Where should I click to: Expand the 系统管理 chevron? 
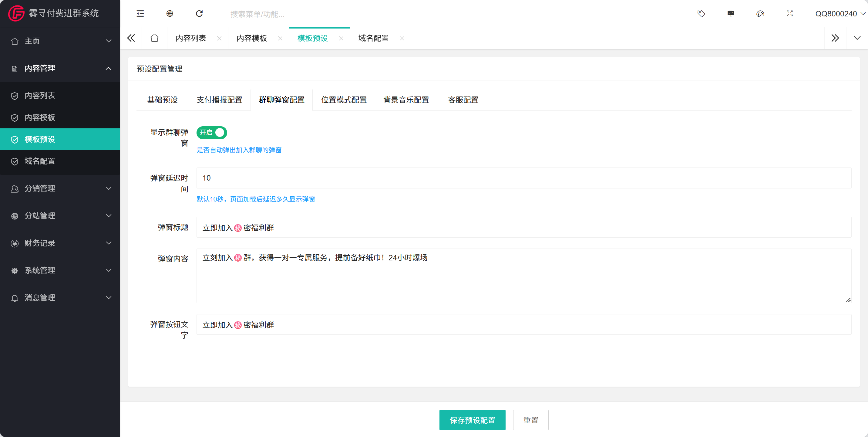point(109,270)
